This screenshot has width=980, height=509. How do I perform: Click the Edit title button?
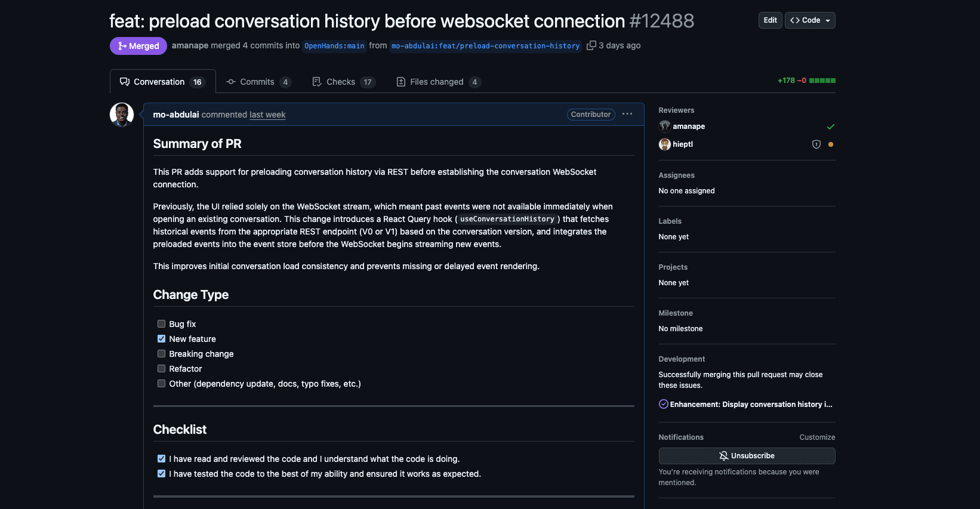coord(770,20)
